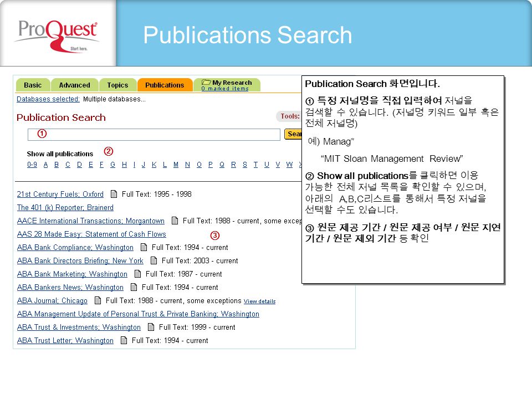This screenshot has height=399, width=532.
Task: Open ABA Trust Letter; Washington
Action: 65,340
